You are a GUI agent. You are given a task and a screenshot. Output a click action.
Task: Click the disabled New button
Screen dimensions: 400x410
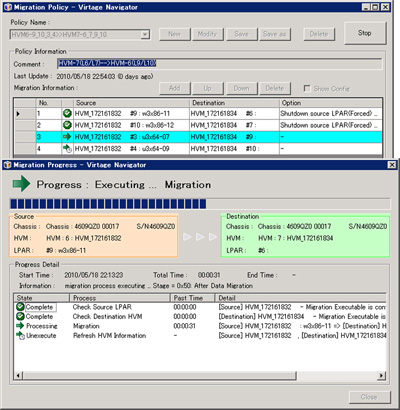[x=175, y=34]
